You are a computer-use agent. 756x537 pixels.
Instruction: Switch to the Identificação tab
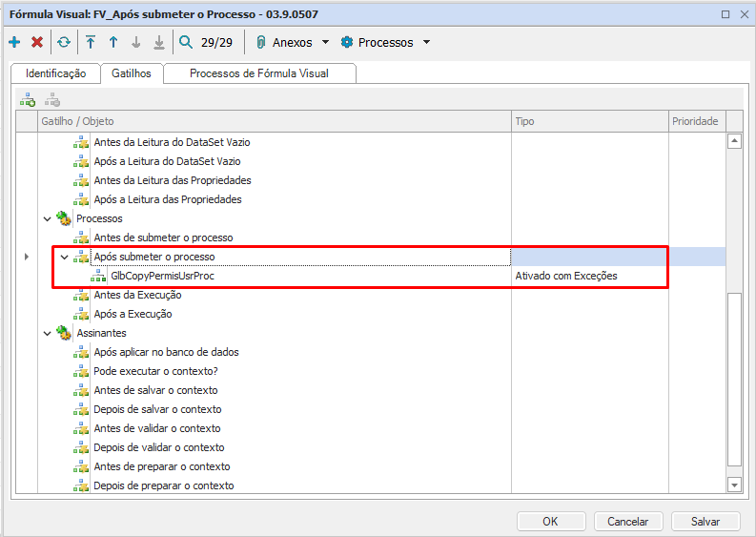(55, 73)
